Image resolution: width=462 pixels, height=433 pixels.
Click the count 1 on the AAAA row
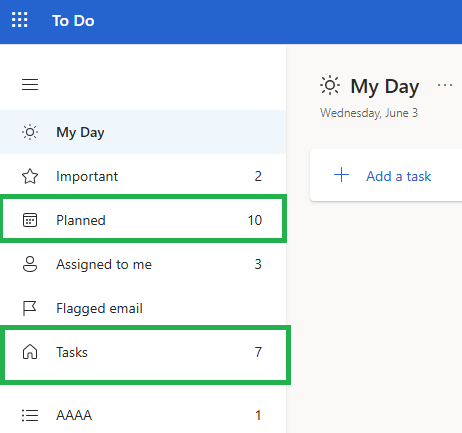(258, 415)
